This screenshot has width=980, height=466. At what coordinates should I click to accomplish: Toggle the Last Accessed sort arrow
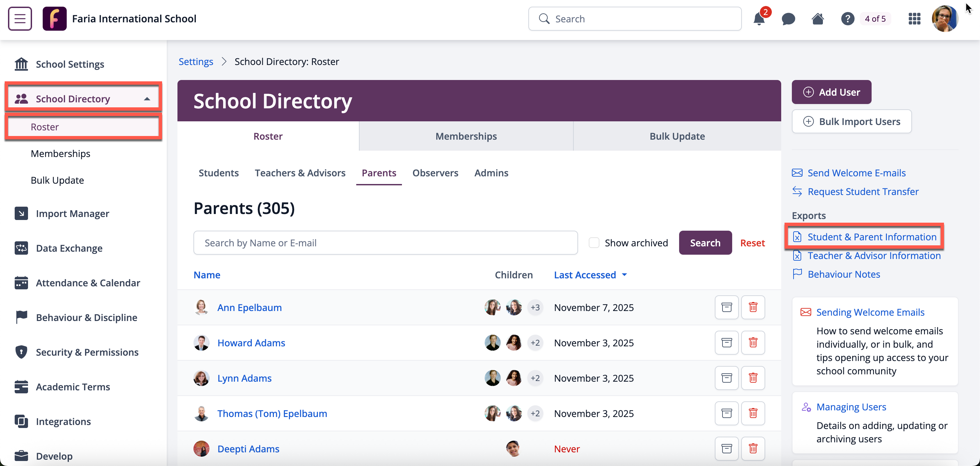click(624, 275)
